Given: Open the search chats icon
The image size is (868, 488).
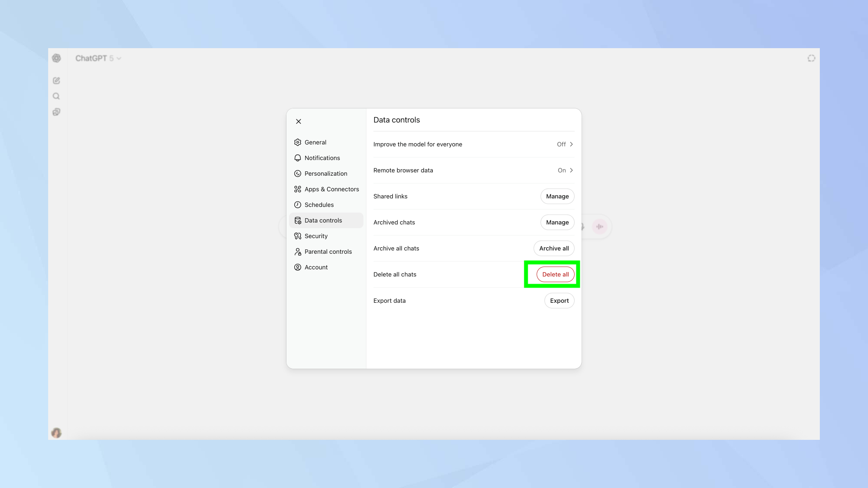Looking at the screenshot, I should click(56, 96).
